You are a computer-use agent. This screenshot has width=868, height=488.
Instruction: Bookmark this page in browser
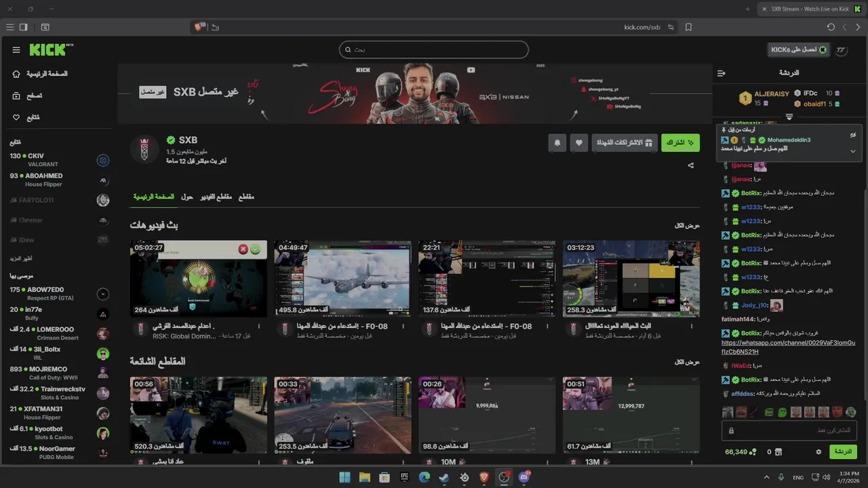[x=688, y=27]
